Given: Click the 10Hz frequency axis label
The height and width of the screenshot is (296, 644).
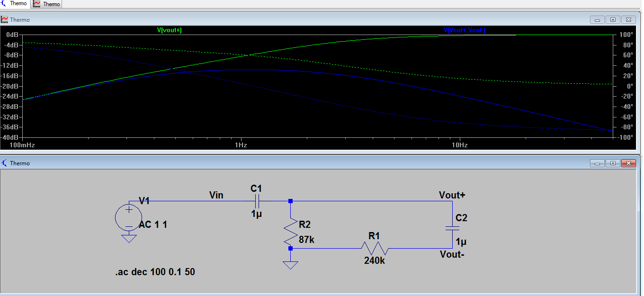Looking at the screenshot, I should click(x=459, y=144).
